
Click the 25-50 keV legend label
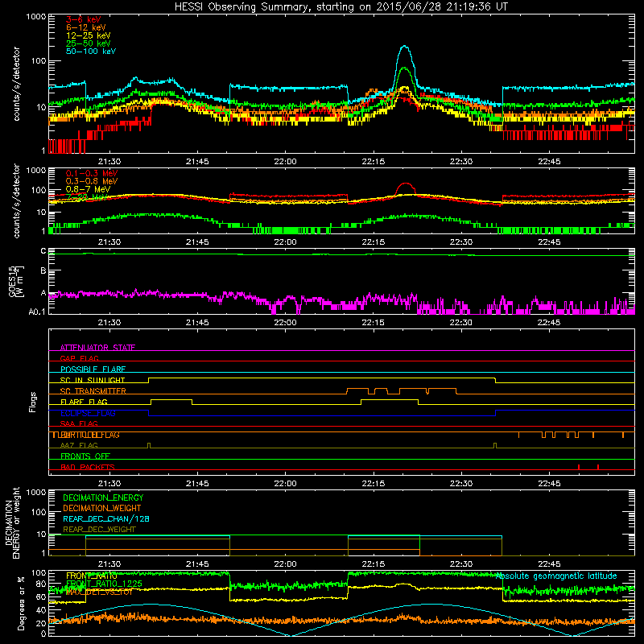click(88, 43)
